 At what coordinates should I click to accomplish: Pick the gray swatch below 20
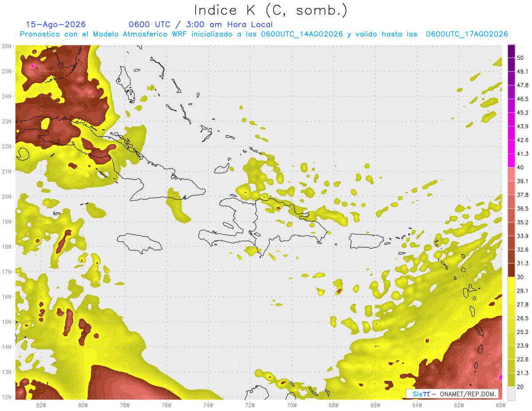(x=511, y=393)
